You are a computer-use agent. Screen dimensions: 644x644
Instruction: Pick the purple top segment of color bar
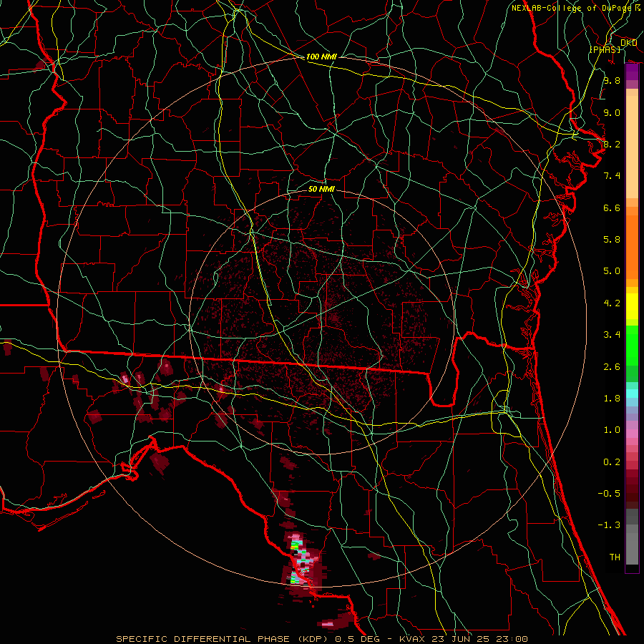(x=633, y=72)
